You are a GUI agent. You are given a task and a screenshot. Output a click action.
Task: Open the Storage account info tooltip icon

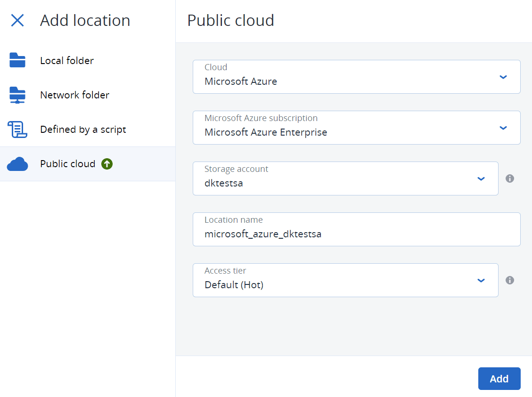510,178
